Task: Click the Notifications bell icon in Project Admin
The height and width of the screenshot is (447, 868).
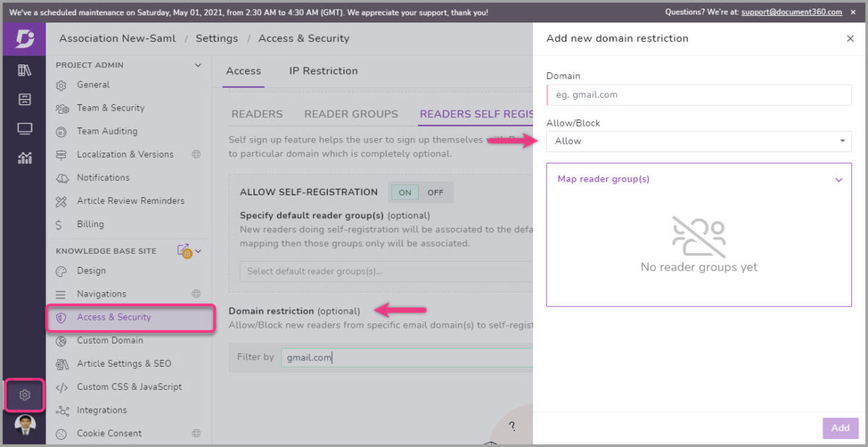Action: click(64, 177)
